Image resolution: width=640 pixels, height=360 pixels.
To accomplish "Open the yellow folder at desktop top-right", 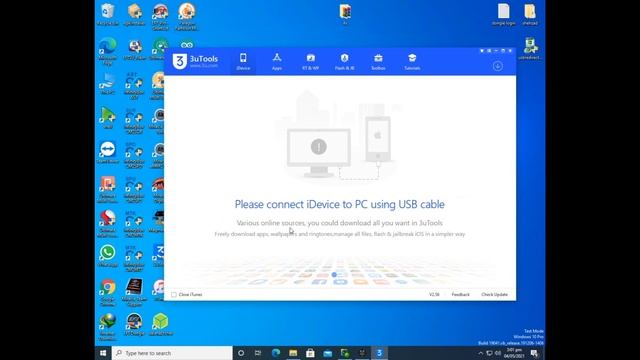I will [530, 15].
